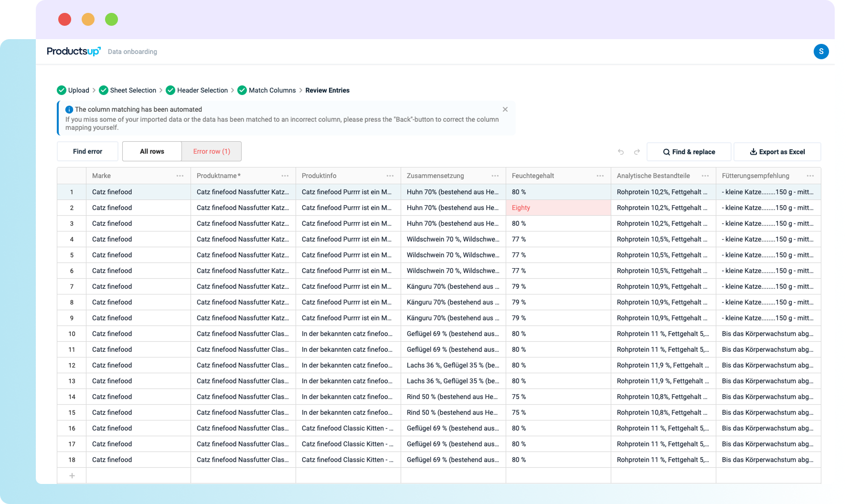Click the redo arrow icon
The height and width of the screenshot is (504, 850).
pyautogui.click(x=637, y=152)
